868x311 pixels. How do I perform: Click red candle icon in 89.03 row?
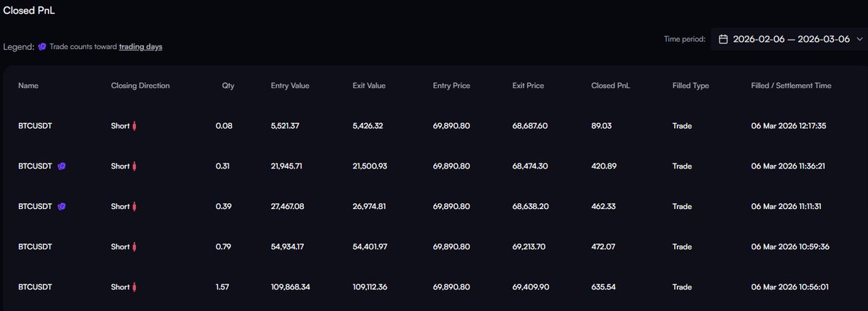135,126
